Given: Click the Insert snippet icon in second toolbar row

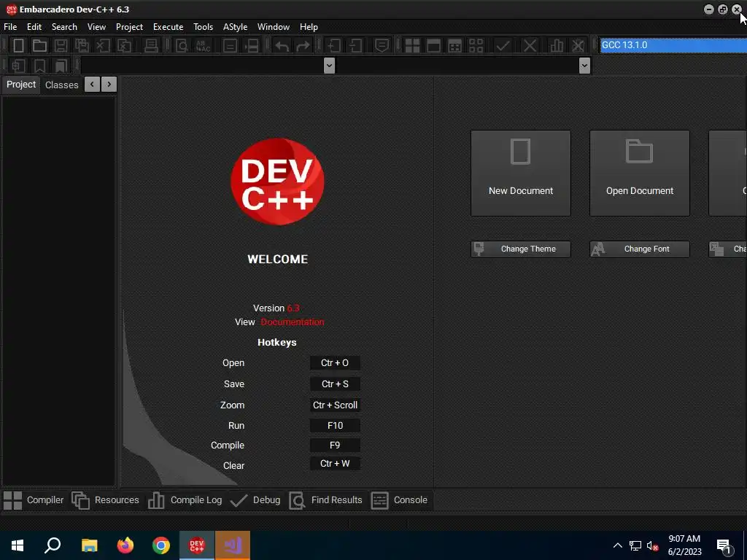Looking at the screenshot, I should 18,66.
